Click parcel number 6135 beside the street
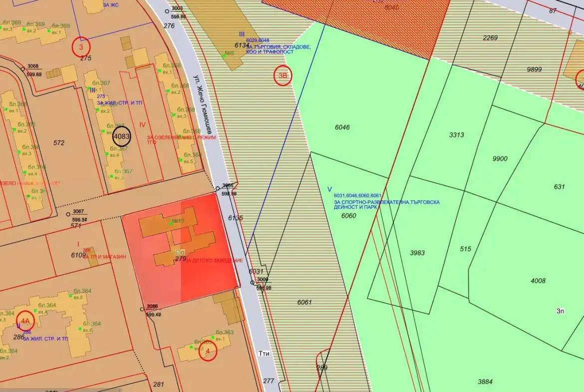This screenshot has height=392, width=584. pyautogui.click(x=236, y=218)
